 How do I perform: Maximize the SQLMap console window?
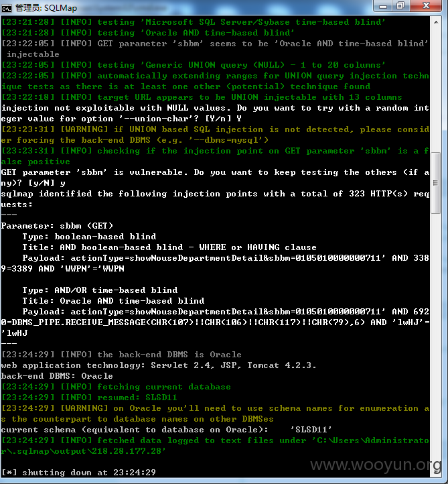[x=400, y=6]
